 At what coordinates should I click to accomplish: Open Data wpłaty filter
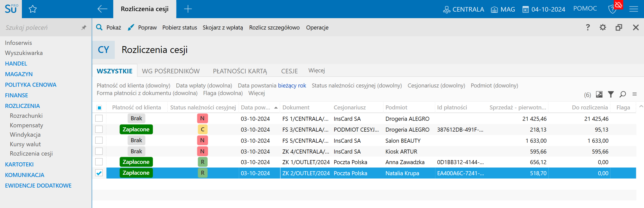[x=204, y=86]
